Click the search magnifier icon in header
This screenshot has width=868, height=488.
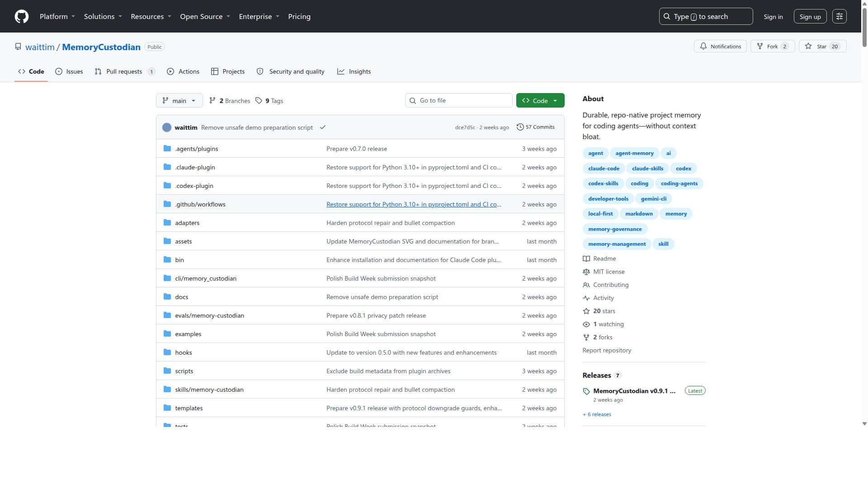pos(667,16)
